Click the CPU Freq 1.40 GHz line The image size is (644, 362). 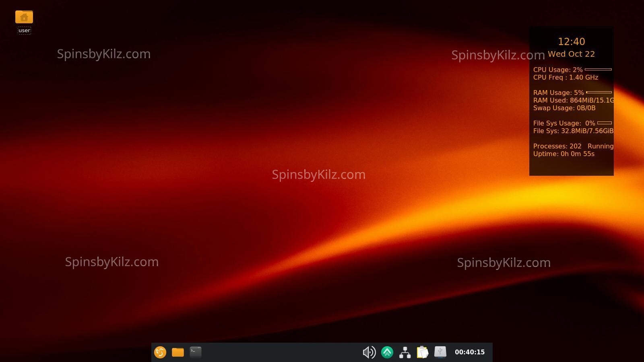(x=566, y=78)
